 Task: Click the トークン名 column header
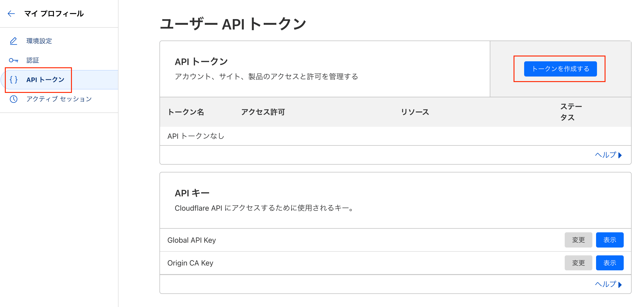click(x=186, y=112)
